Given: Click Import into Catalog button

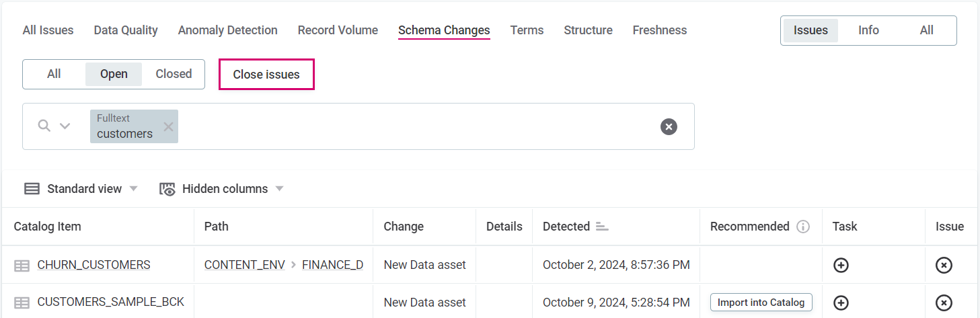Looking at the screenshot, I should [761, 303].
